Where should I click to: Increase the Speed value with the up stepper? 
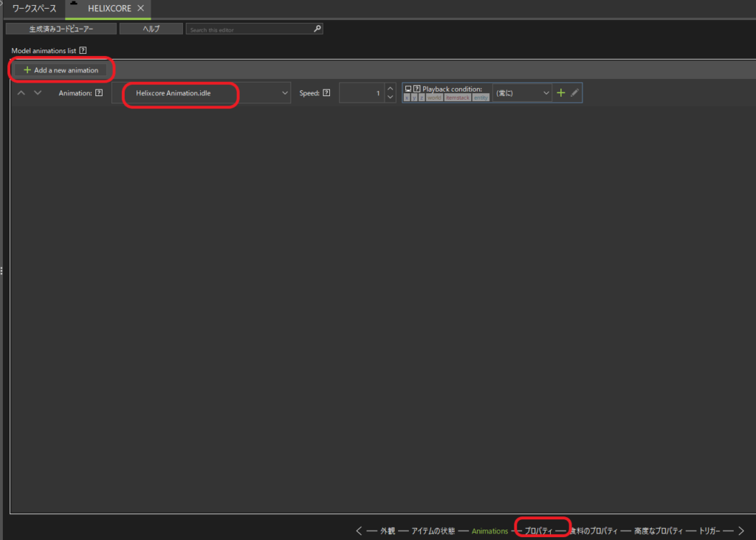tap(391, 89)
